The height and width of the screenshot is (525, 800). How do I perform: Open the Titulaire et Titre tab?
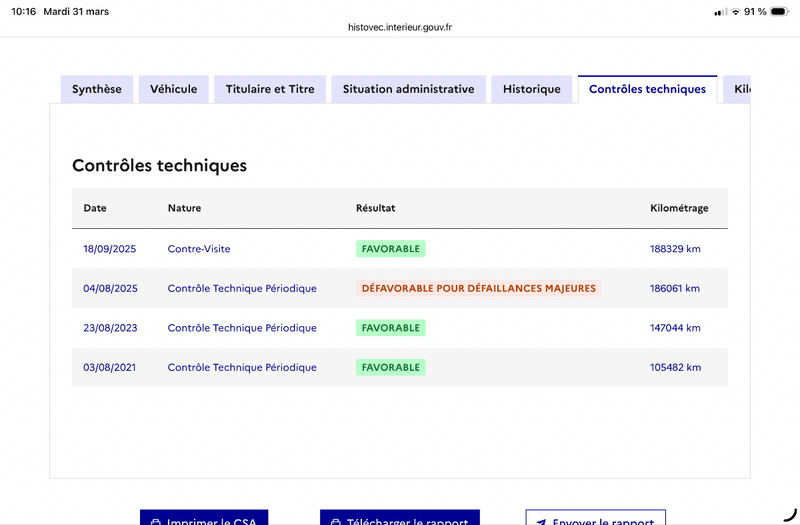270,89
